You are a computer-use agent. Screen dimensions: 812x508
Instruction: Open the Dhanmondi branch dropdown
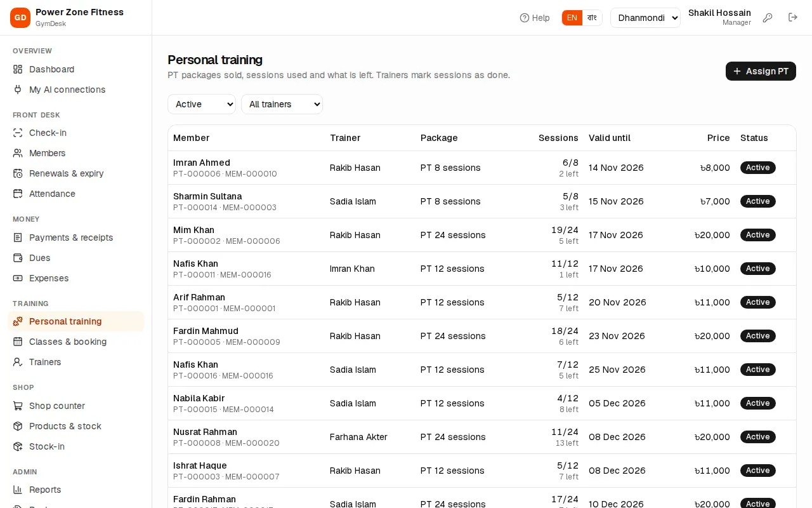click(x=645, y=18)
